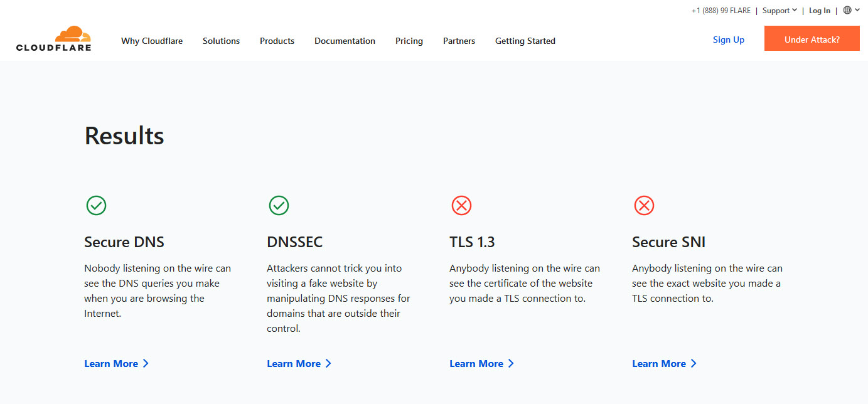Open the Products menu

(277, 41)
